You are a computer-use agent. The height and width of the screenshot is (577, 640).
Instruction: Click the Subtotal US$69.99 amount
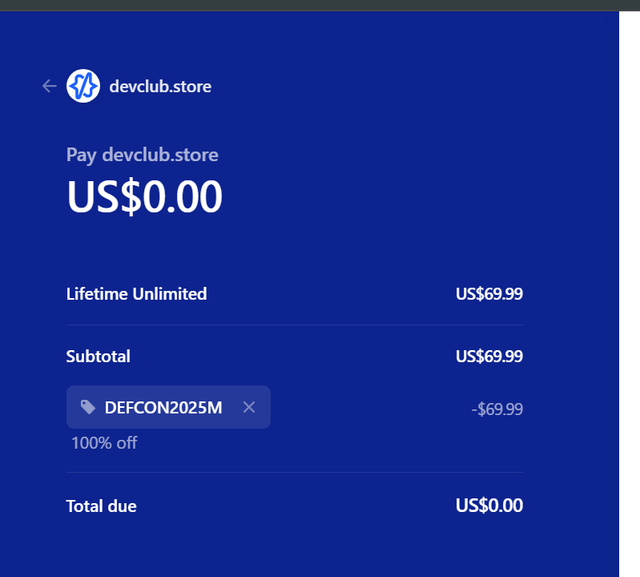coord(489,356)
